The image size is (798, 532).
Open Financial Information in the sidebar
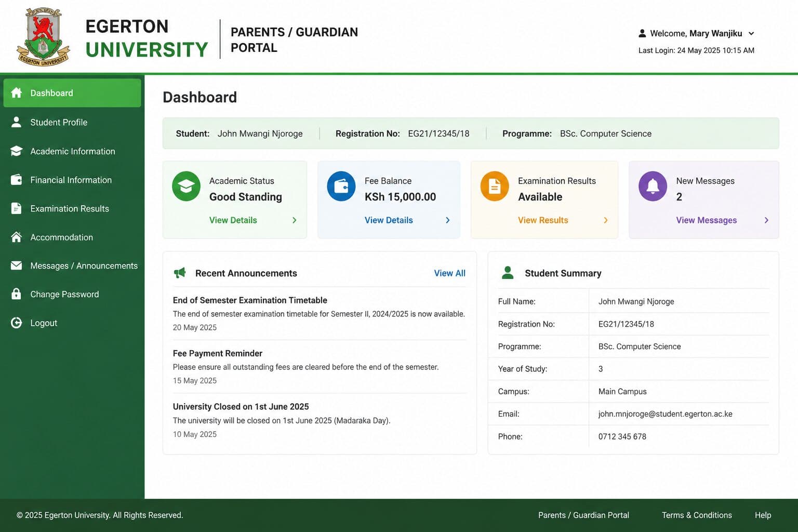click(72, 180)
